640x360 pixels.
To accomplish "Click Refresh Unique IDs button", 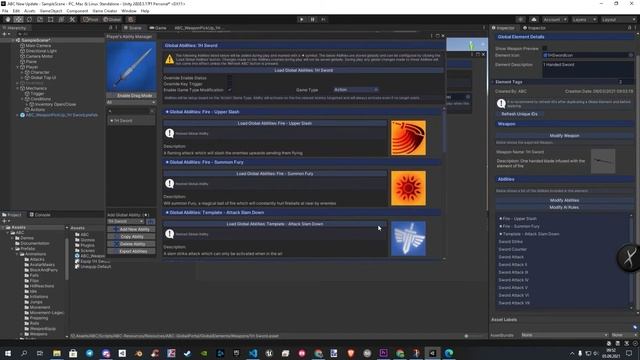I will 519,114.
